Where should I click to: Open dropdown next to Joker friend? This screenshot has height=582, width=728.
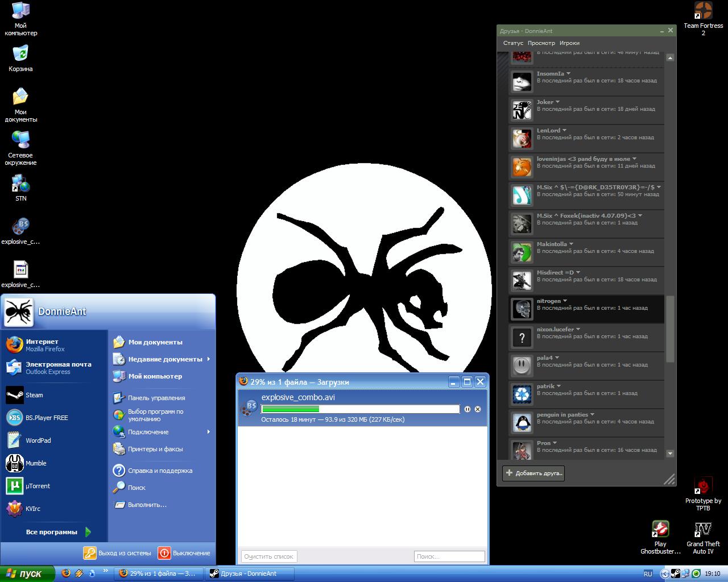pyautogui.click(x=557, y=102)
